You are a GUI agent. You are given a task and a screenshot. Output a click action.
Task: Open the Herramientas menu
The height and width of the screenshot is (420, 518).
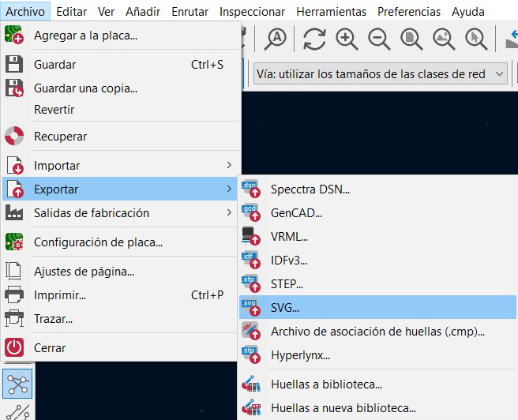click(332, 12)
